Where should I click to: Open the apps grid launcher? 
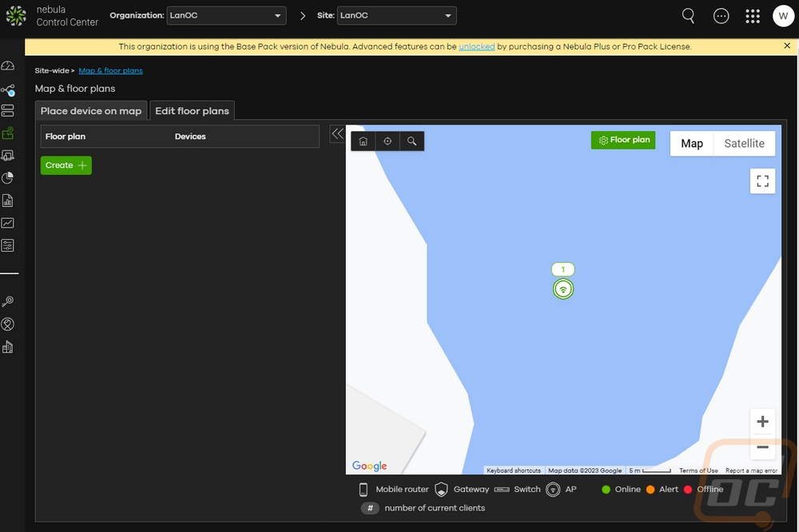coord(753,16)
